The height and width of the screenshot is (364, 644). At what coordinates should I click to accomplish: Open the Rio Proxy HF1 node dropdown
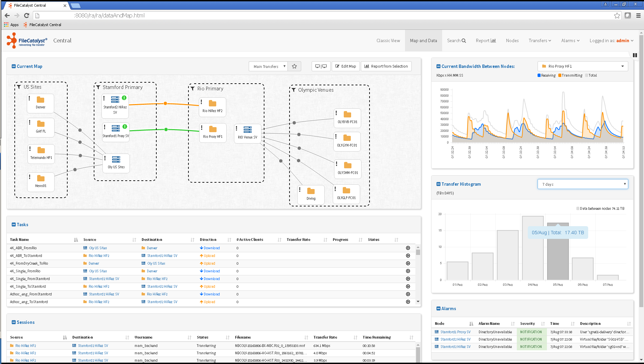point(583,66)
